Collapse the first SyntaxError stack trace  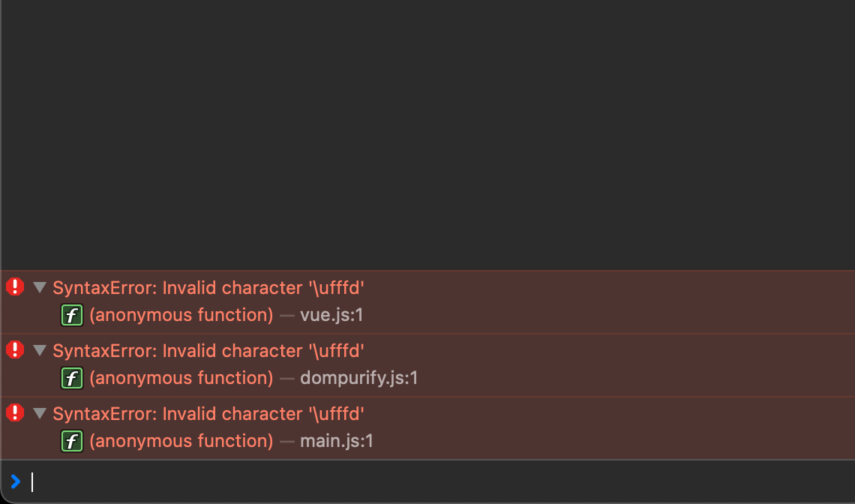point(39,287)
